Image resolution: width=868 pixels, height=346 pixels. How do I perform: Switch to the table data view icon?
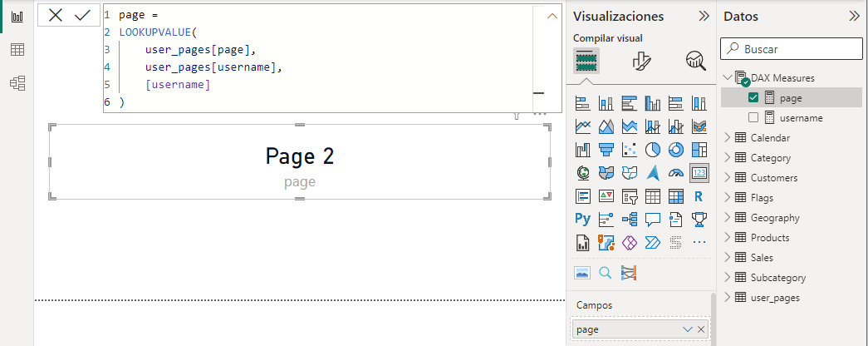click(17, 50)
